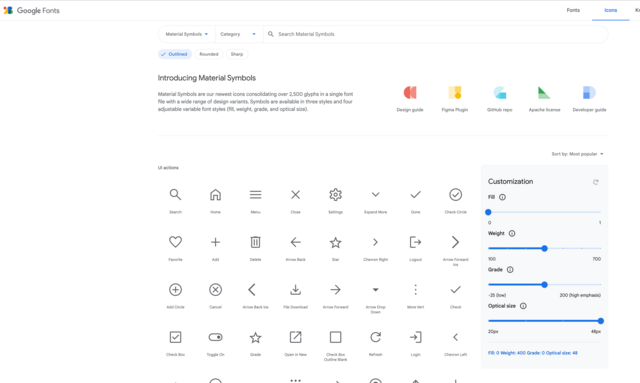The image size is (640, 383).
Task: Choose the Add plus icon
Action: click(x=216, y=242)
